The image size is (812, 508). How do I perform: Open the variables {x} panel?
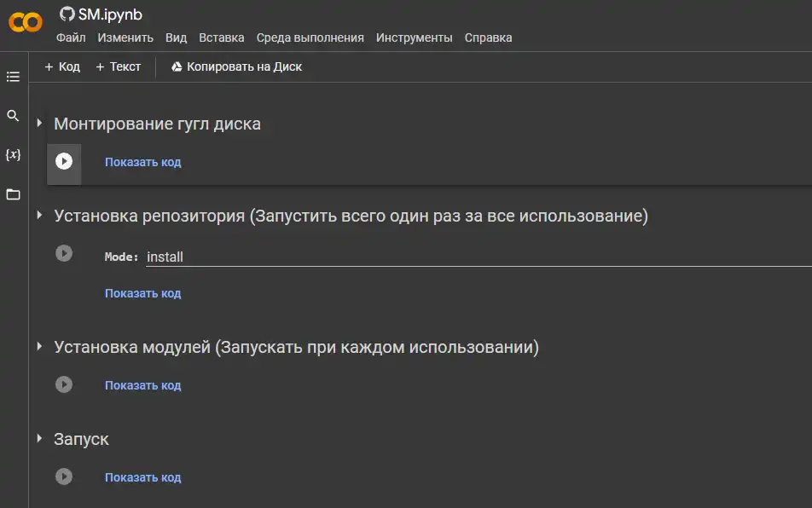[13, 154]
